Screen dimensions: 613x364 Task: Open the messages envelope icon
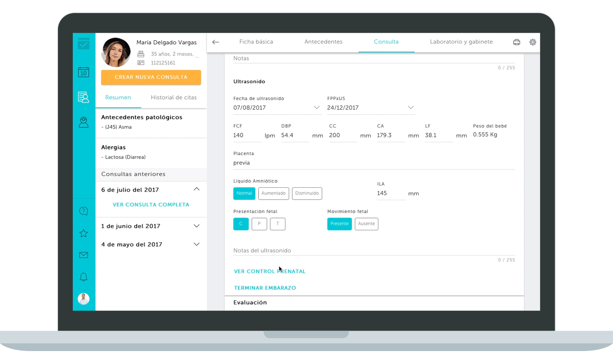pyautogui.click(x=83, y=255)
